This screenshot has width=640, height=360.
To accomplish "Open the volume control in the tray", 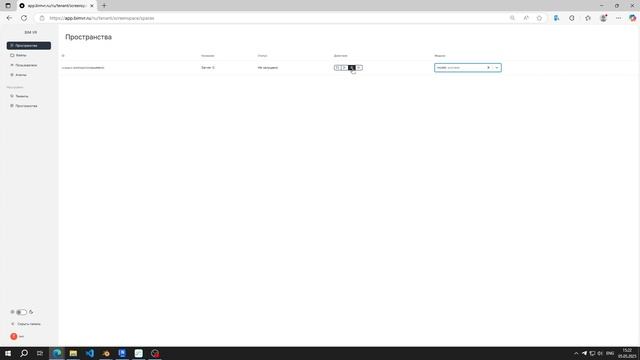I will tap(600, 353).
